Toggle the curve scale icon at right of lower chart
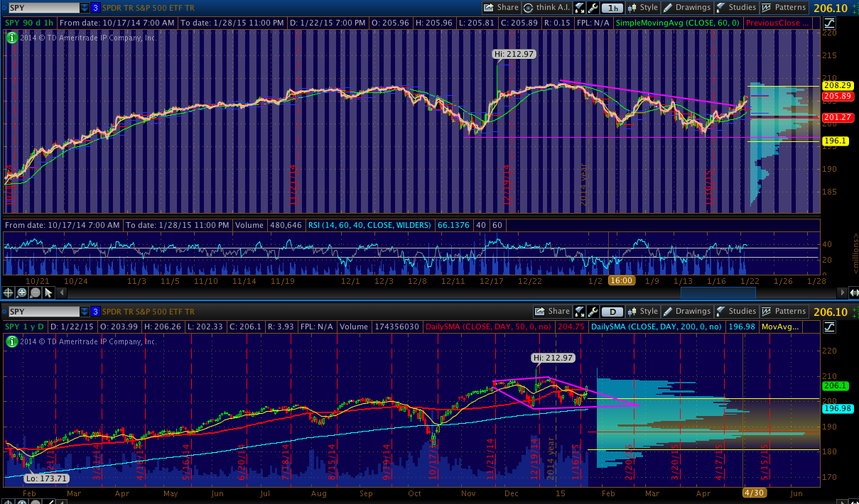 coord(830,327)
